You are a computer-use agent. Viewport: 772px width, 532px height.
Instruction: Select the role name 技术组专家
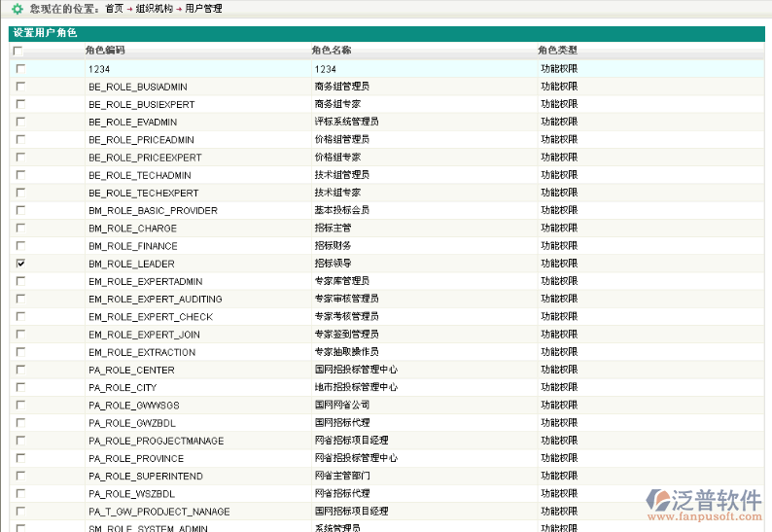(337, 193)
